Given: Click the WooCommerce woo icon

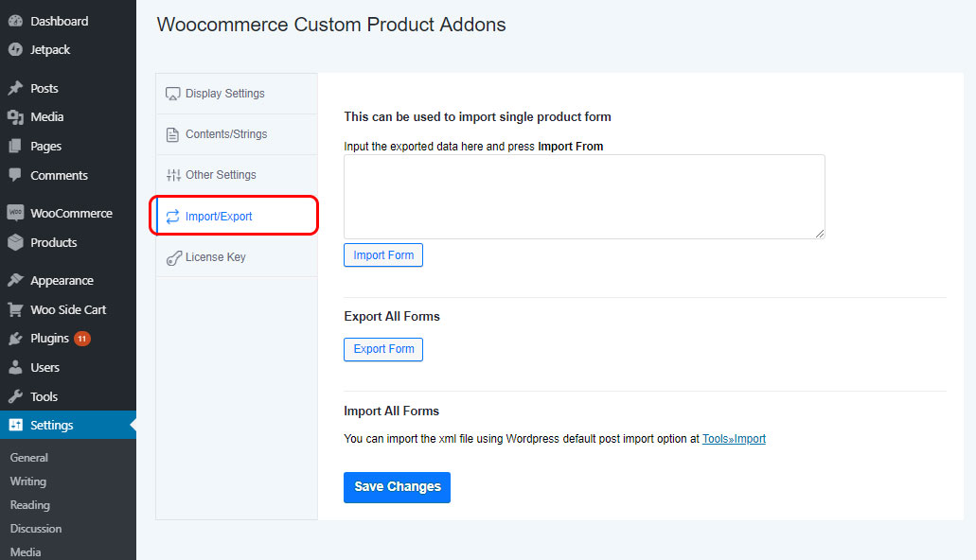Looking at the screenshot, I should tap(15, 213).
